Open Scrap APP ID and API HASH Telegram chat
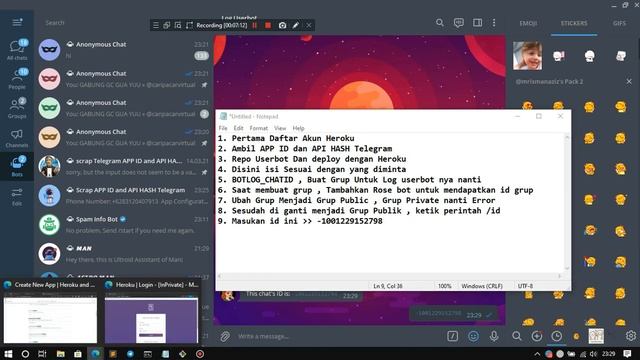640x360 pixels. point(123,196)
